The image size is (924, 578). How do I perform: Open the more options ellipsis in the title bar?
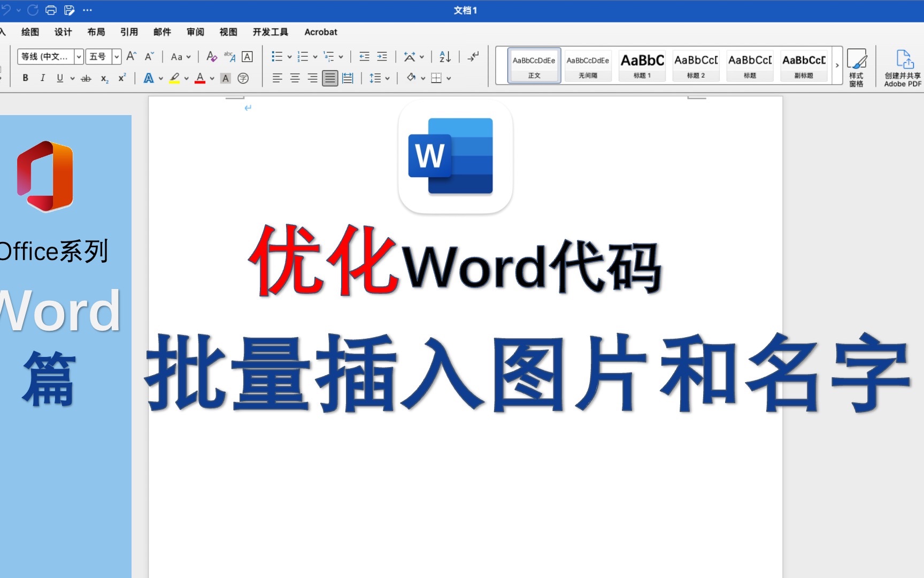pos(88,10)
